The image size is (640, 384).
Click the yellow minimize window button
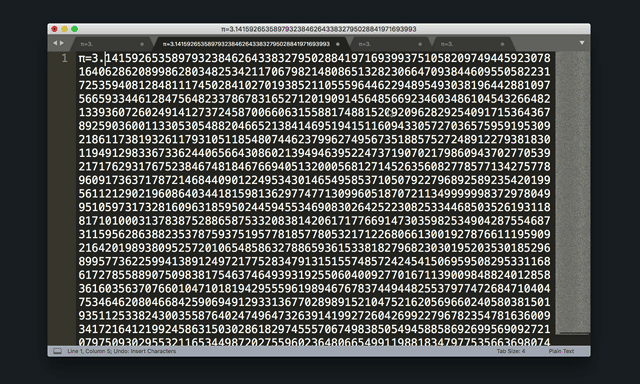[x=64, y=29]
